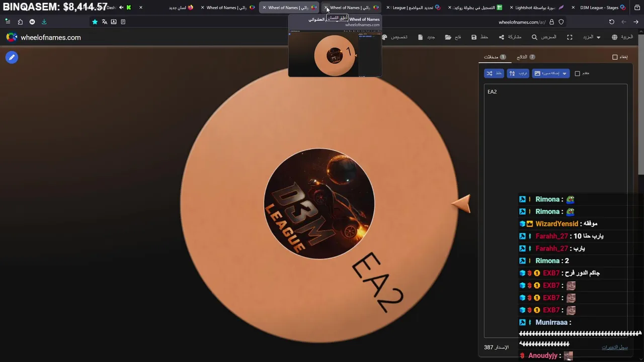Click the muted speaker icon on Dashboard tab

click(121, 8)
